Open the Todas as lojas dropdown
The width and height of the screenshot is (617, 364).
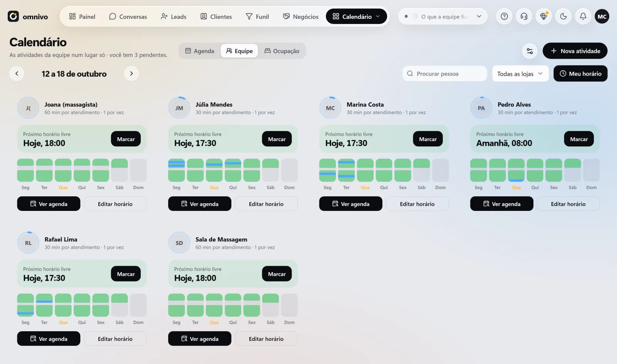520,74
